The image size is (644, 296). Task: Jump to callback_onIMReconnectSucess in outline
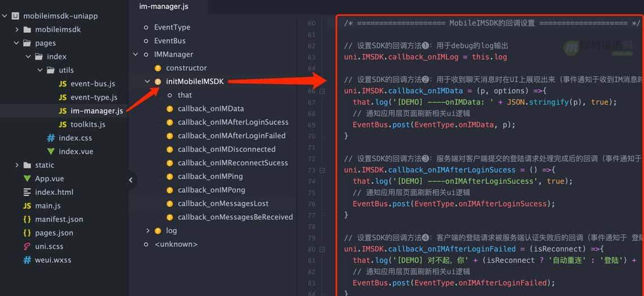[x=233, y=163]
